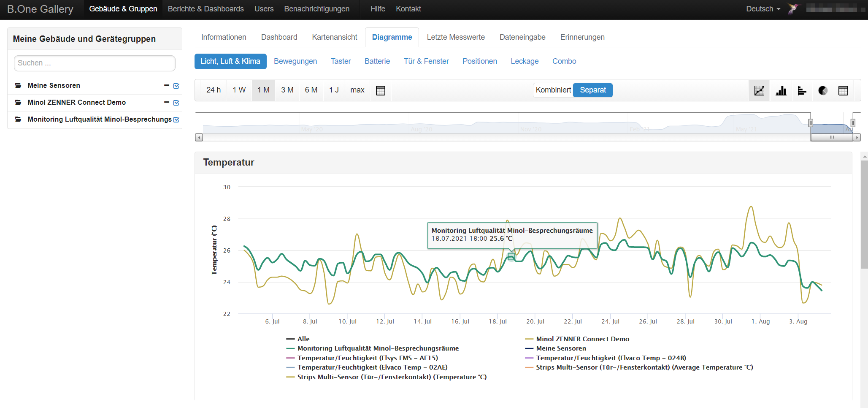This screenshot has height=408, width=868.
Task: Show the Batterie diagrams
Action: pyautogui.click(x=377, y=61)
